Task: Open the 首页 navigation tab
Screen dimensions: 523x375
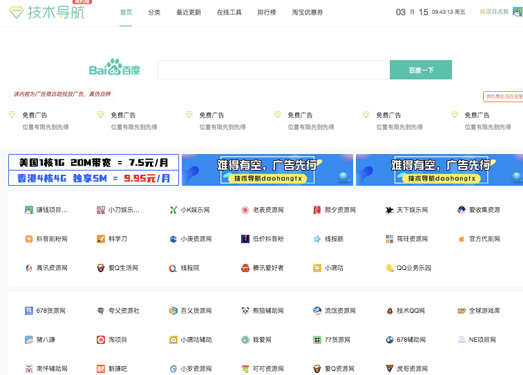Action: coord(126,12)
